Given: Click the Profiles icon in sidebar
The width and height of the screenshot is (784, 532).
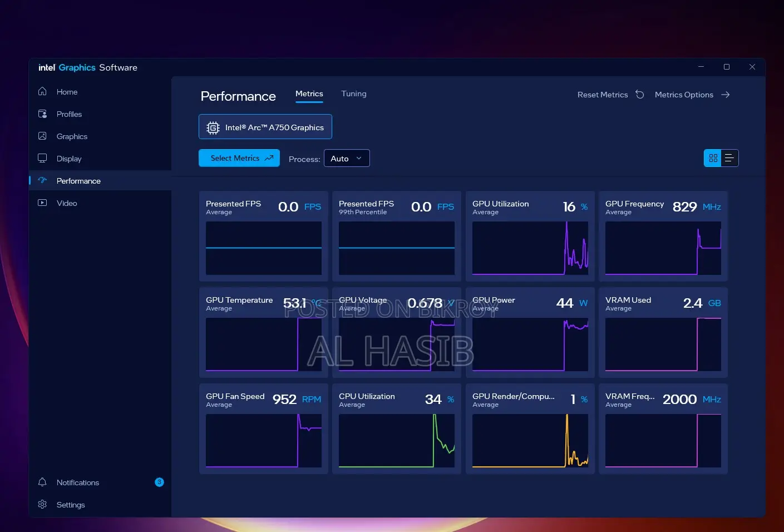Looking at the screenshot, I should coord(42,114).
